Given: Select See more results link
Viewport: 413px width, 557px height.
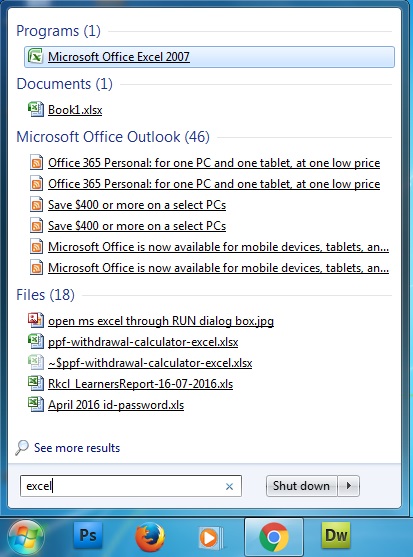Looking at the screenshot, I should [77, 448].
